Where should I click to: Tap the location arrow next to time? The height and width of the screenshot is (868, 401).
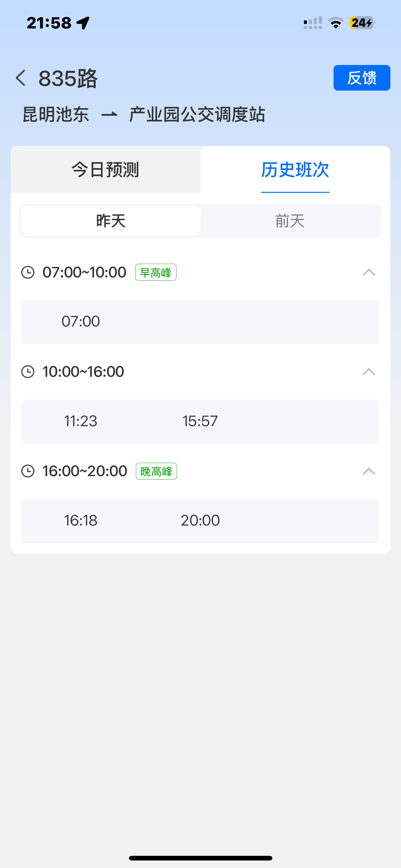click(x=83, y=23)
